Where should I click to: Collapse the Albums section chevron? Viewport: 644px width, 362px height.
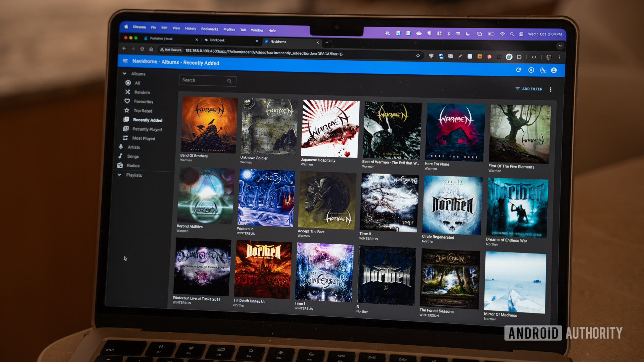124,73
